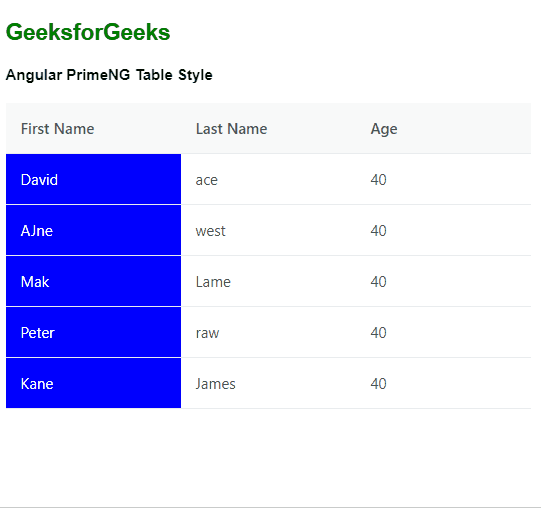Viewport: 541px width, 508px height.
Task: Click the Last Name column header
Action: pyautogui.click(x=268, y=128)
